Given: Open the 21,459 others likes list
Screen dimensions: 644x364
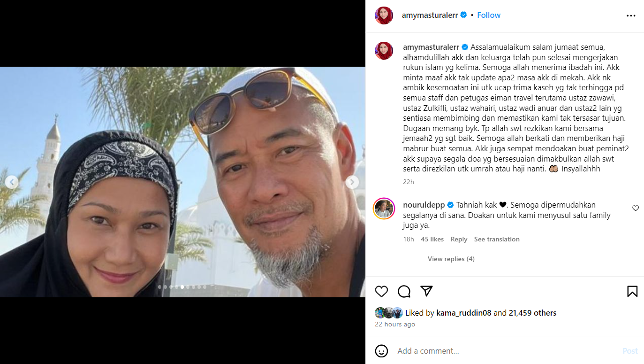Looking at the screenshot, I should (532, 313).
